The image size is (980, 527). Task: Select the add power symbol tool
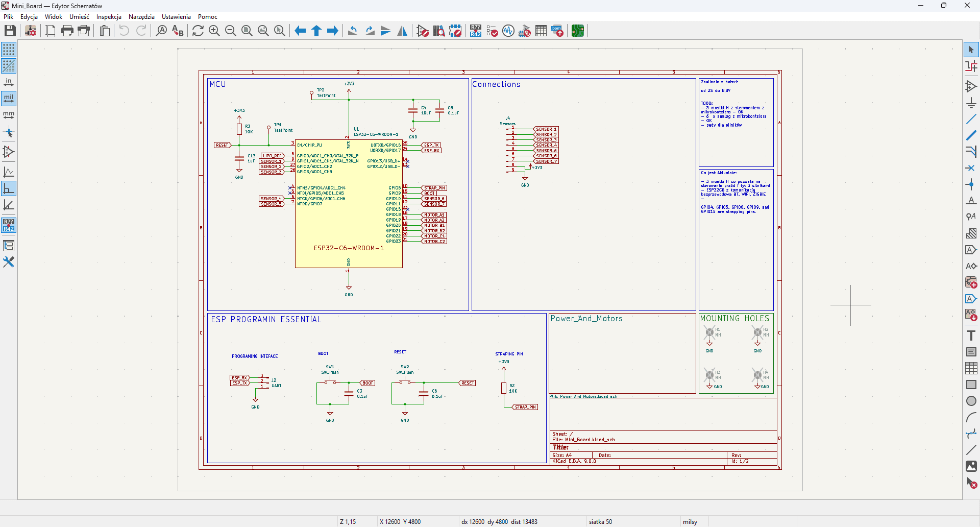971,103
